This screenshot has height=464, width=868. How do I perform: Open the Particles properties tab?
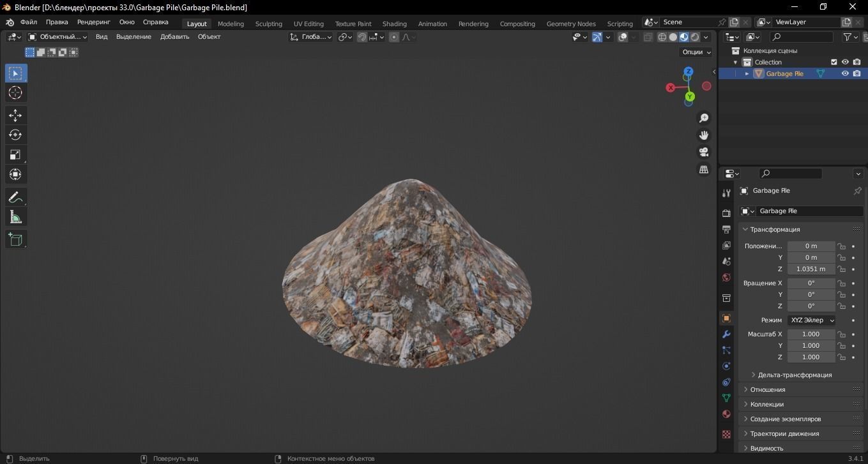pos(726,350)
